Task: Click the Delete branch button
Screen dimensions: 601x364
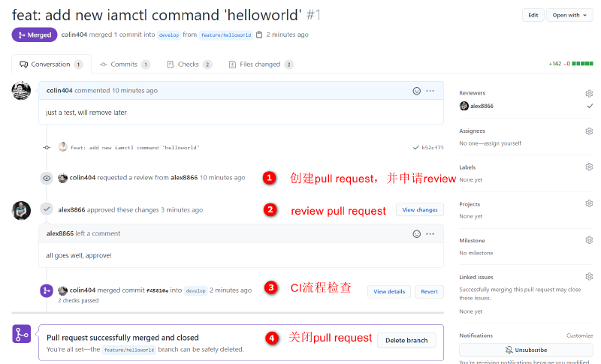Action: 406,340
